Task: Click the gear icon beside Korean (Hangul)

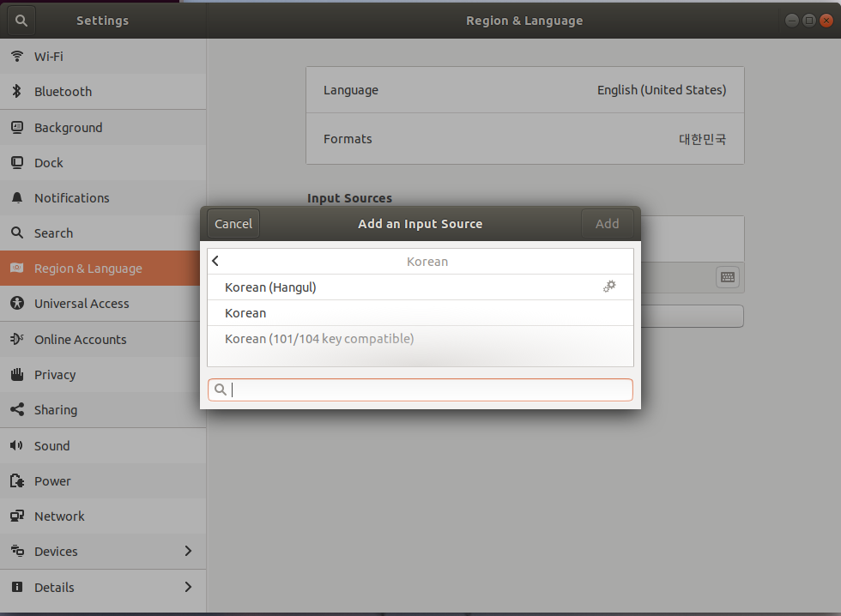Action: click(609, 287)
